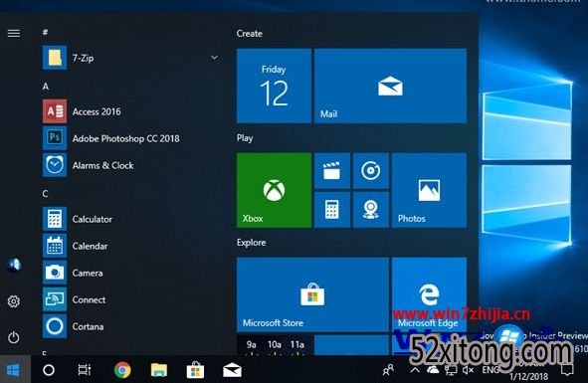Open the Connect app icon
Viewport: 588px width, 383px height.
(55, 299)
